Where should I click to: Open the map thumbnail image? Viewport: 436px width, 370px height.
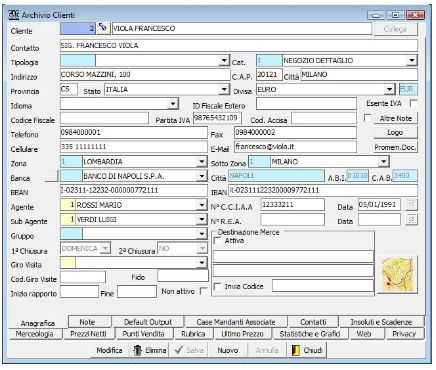tap(397, 275)
